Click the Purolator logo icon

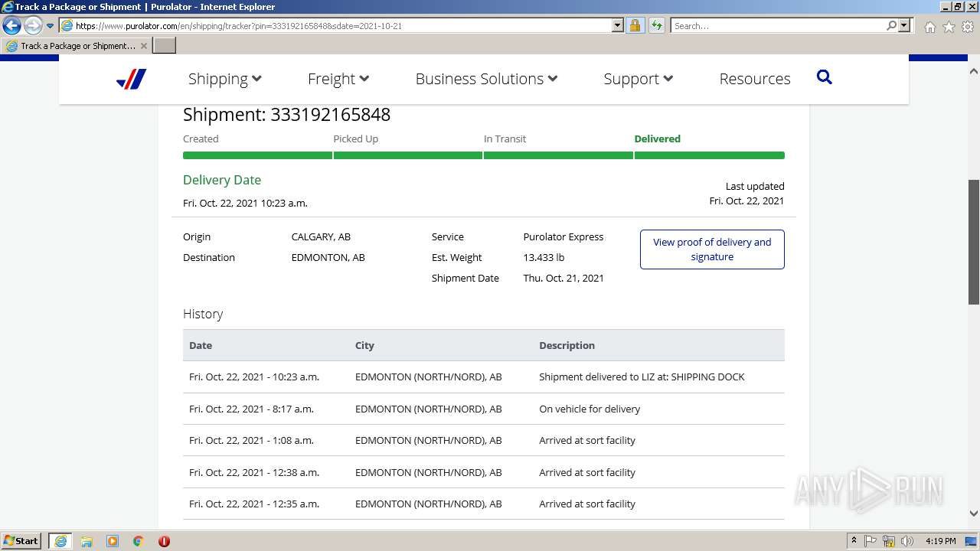click(131, 79)
